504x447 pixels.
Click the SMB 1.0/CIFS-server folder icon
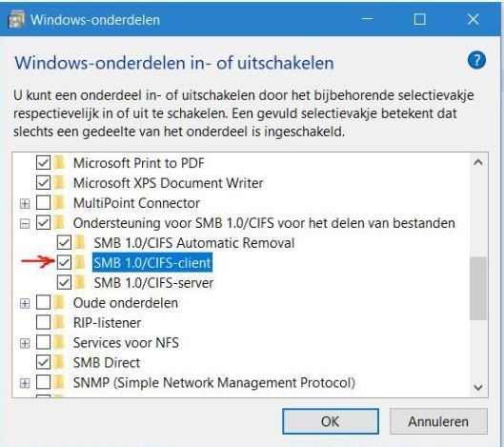tap(80, 283)
